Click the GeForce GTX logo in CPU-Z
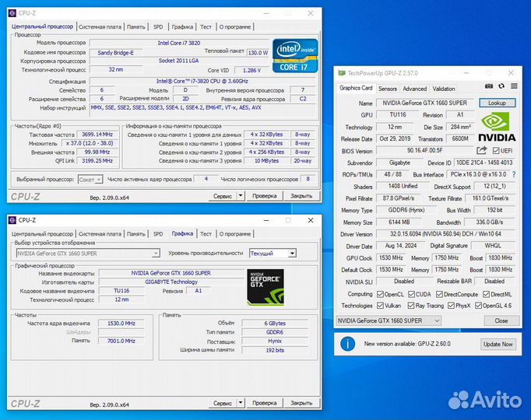This screenshot has width=531, height=420. click(265, 287)
